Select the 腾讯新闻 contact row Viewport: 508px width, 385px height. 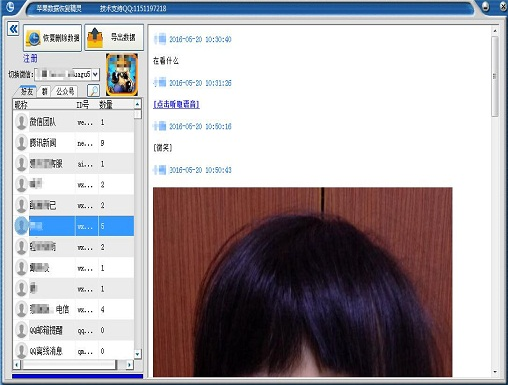point(74,143)
